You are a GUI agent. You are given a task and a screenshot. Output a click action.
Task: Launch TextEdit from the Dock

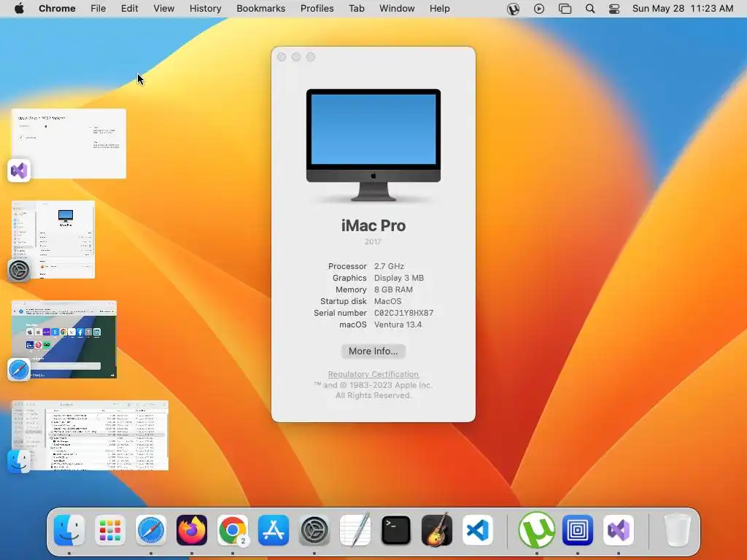pyautogui.click(x=355, y=530)
